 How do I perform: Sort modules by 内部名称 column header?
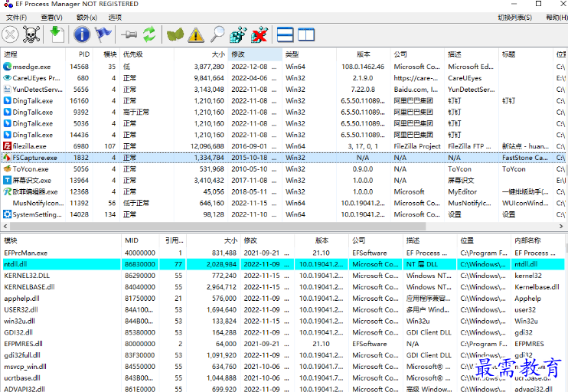[x=537, y=240]
